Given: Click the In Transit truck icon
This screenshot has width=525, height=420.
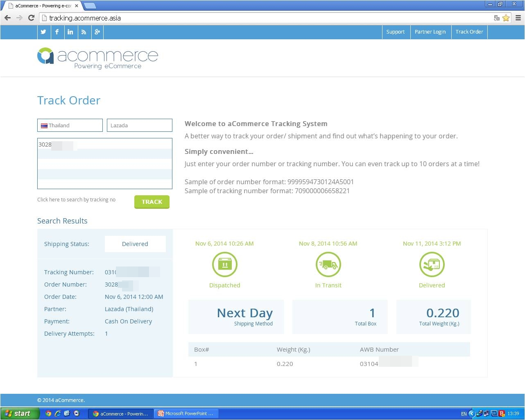Looking at the screenshot, I should click(328, 264).
